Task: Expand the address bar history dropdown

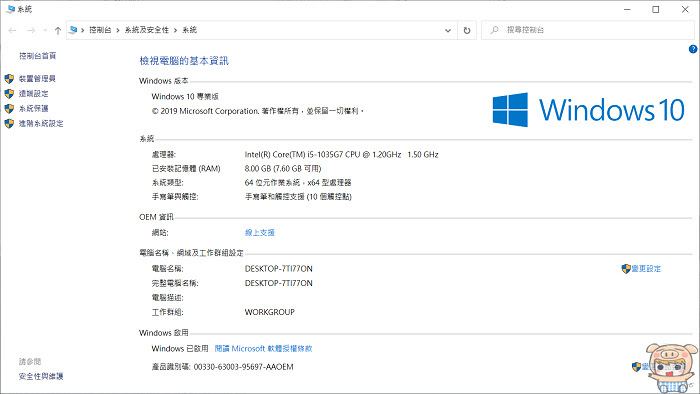Action: tap(448, 30)
